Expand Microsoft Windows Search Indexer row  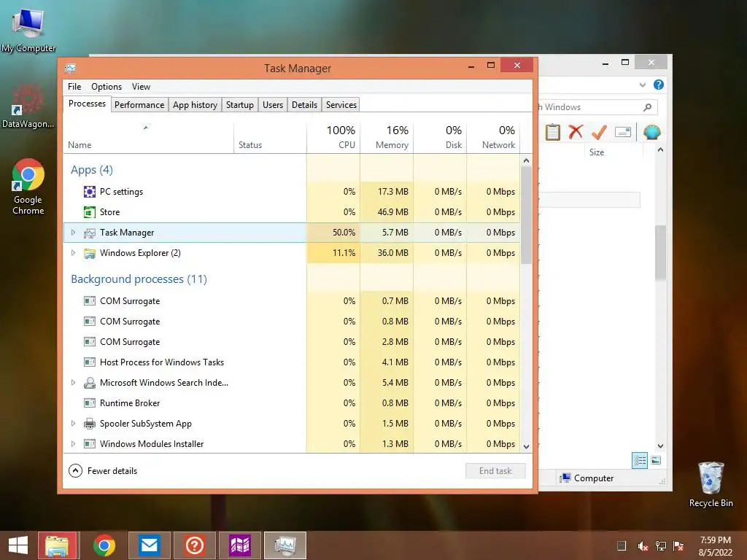pyautogui.click(x=73, y=382)
